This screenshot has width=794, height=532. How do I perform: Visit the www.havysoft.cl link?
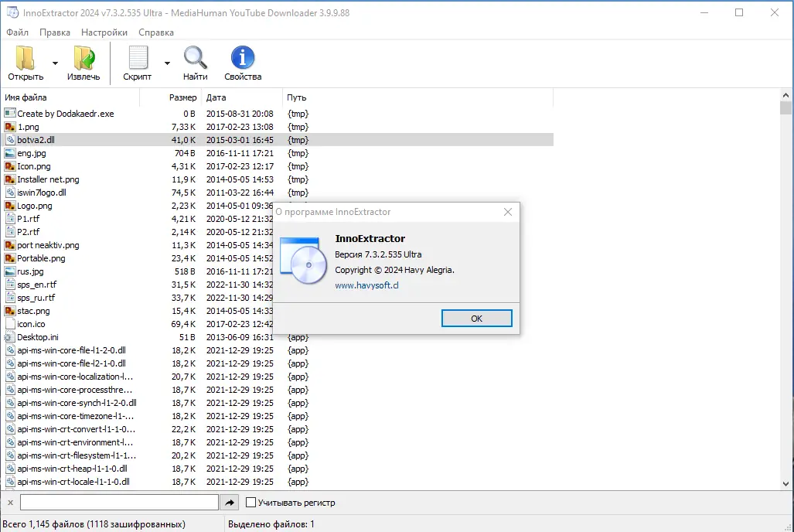pos(366,285)
